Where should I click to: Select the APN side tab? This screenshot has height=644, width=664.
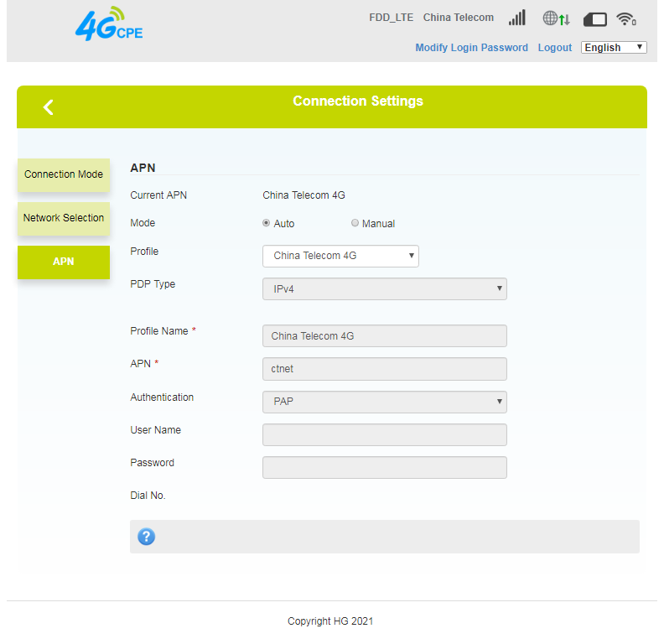64,262
